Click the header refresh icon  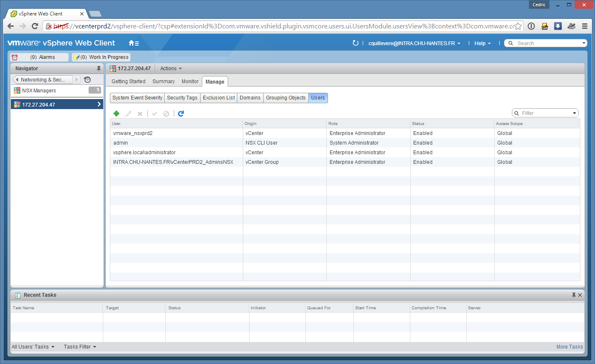point(356,43)
